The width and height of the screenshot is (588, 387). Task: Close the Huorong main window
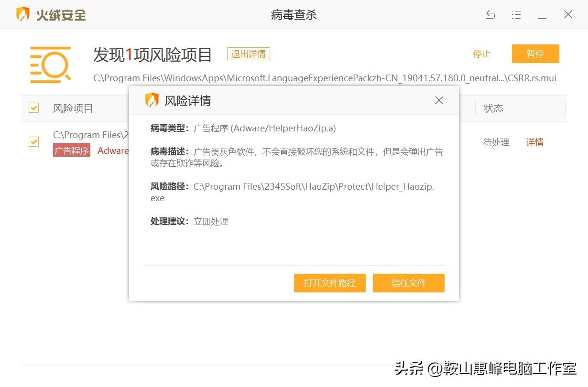pos(568,14)
